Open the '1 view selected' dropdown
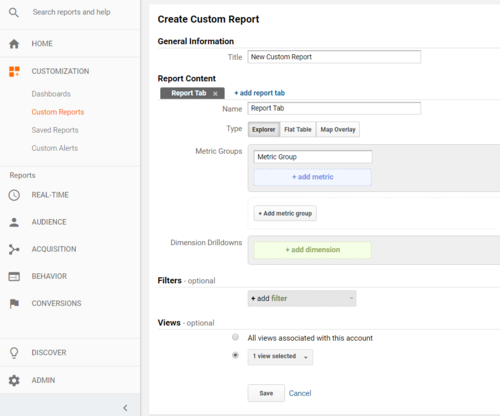This screenshot has width=500, height=416. [280, 357]
